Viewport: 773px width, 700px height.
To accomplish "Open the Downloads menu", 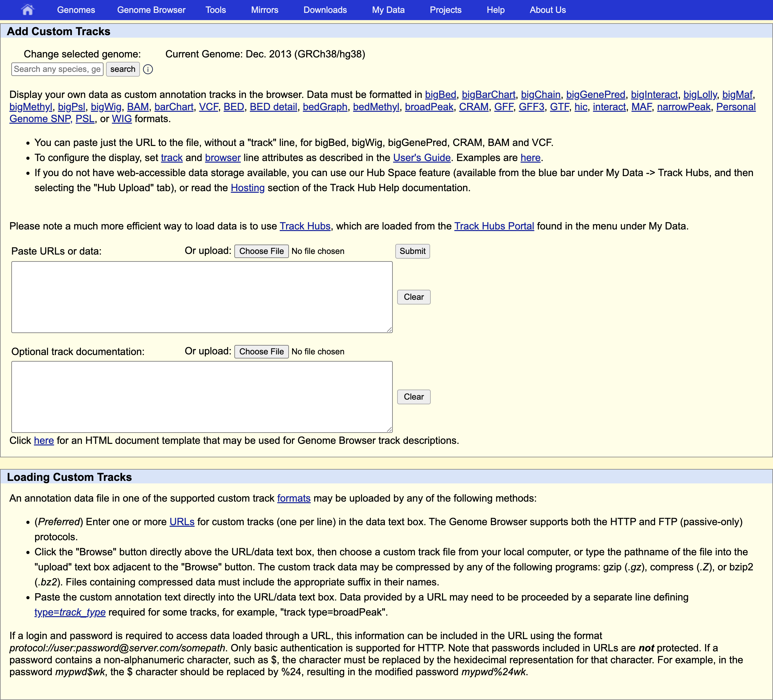I will click(x=325, y=10).
